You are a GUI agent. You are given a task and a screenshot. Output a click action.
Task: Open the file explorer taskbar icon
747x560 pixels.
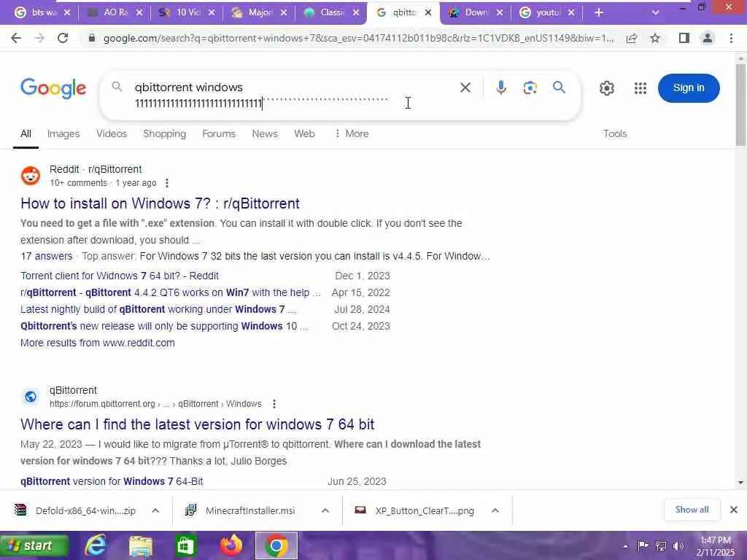tap(141, 545)
